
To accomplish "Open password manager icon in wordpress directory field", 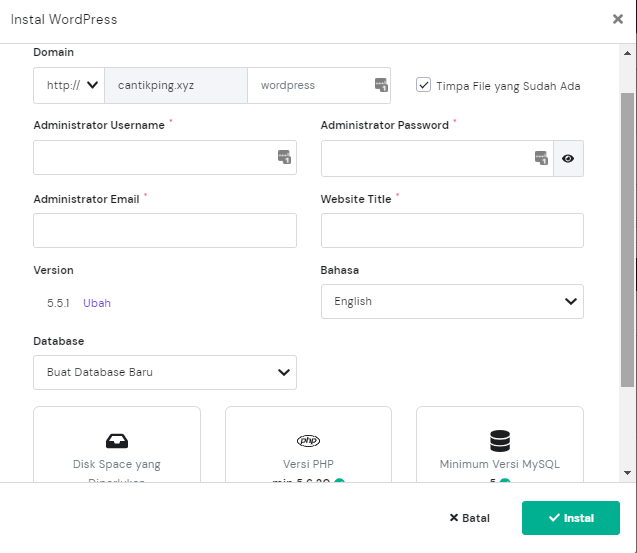I will (381, 85).
